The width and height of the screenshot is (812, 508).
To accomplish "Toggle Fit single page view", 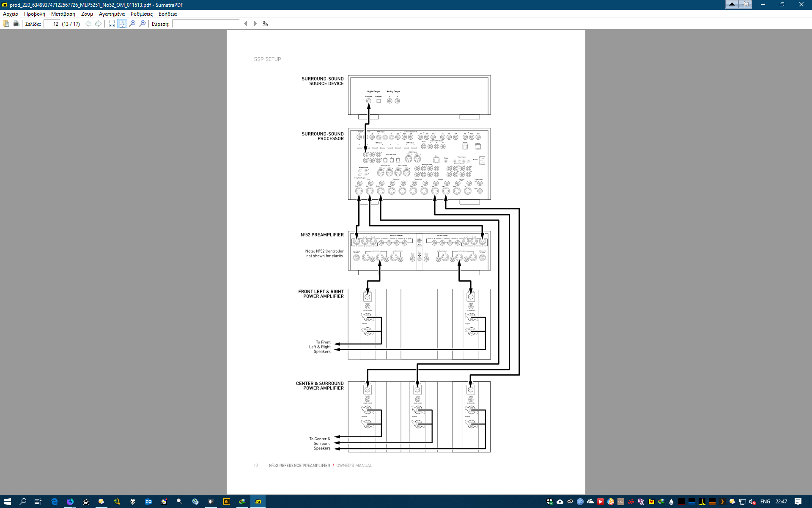I will coord(122,24).
